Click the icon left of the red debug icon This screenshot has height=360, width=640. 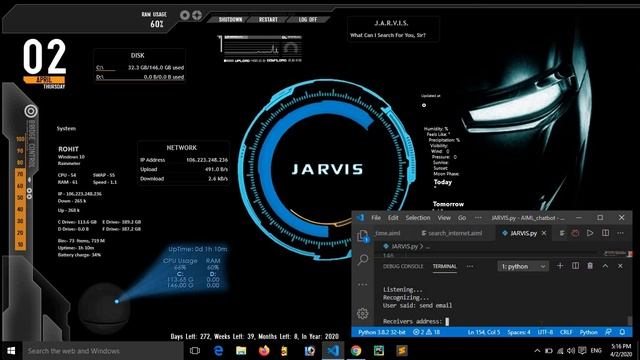562,233
